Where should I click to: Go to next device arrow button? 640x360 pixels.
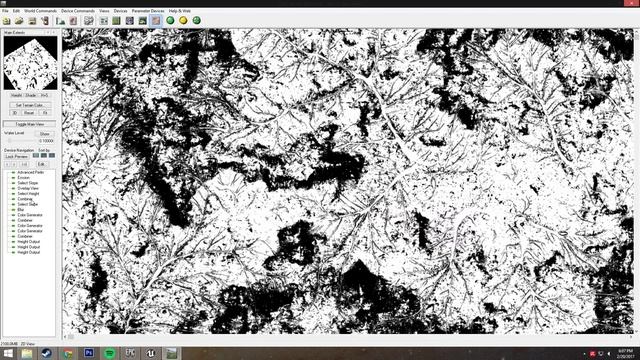(14, 164)
